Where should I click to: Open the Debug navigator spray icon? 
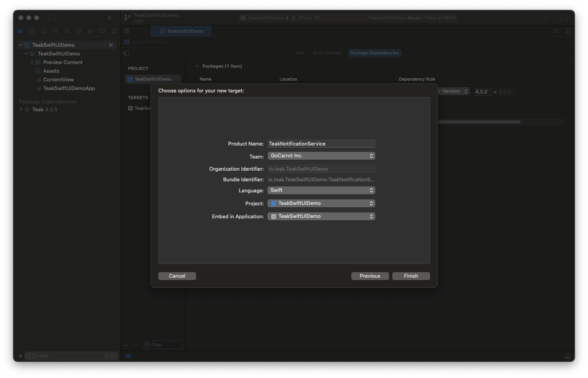[x=91, y=31]
